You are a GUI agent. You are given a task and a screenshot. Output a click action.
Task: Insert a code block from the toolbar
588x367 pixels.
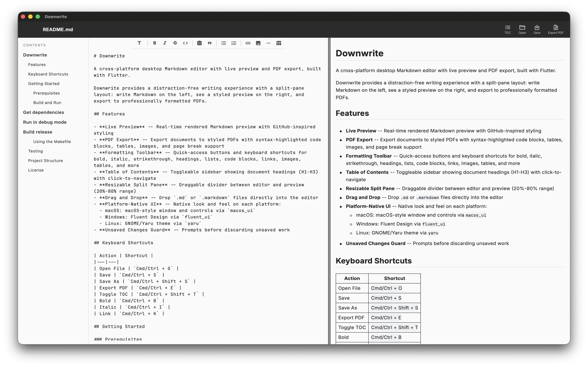click(x=199, y=43)
